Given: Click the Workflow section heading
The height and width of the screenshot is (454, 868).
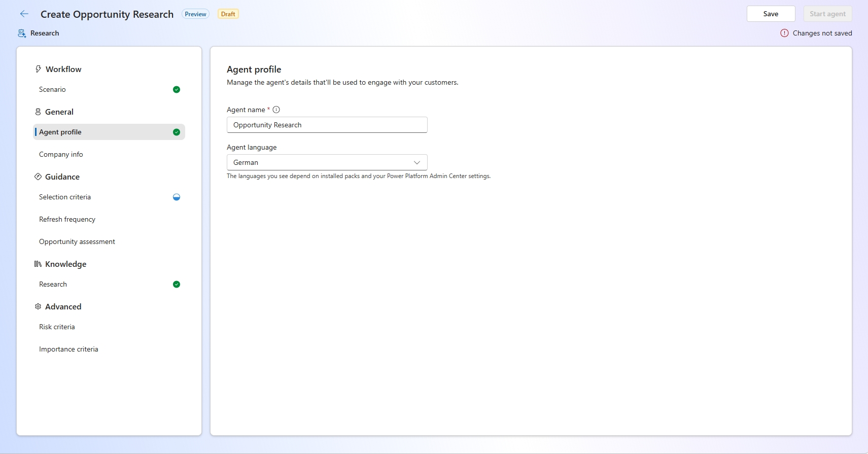Looking at the screenshot, I should tap(63, 69).
